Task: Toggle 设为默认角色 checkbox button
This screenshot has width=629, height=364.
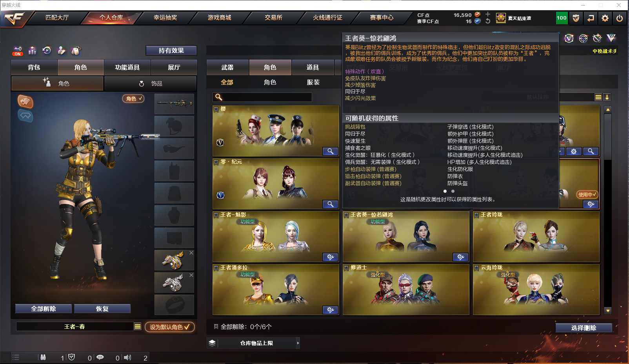Action: 169,327
